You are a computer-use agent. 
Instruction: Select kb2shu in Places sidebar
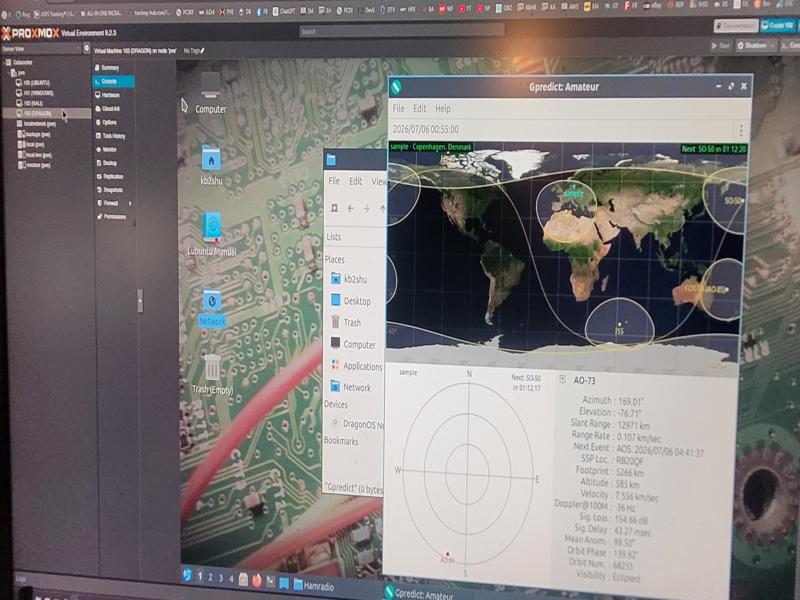[349, 279]
